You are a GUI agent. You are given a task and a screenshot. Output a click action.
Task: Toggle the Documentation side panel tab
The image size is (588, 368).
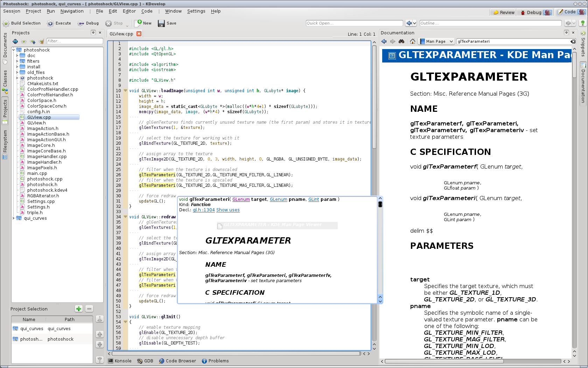(x=583, y=83)
